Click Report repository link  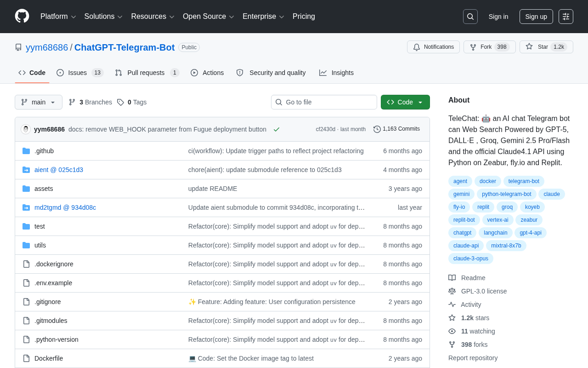click(473, 358)
